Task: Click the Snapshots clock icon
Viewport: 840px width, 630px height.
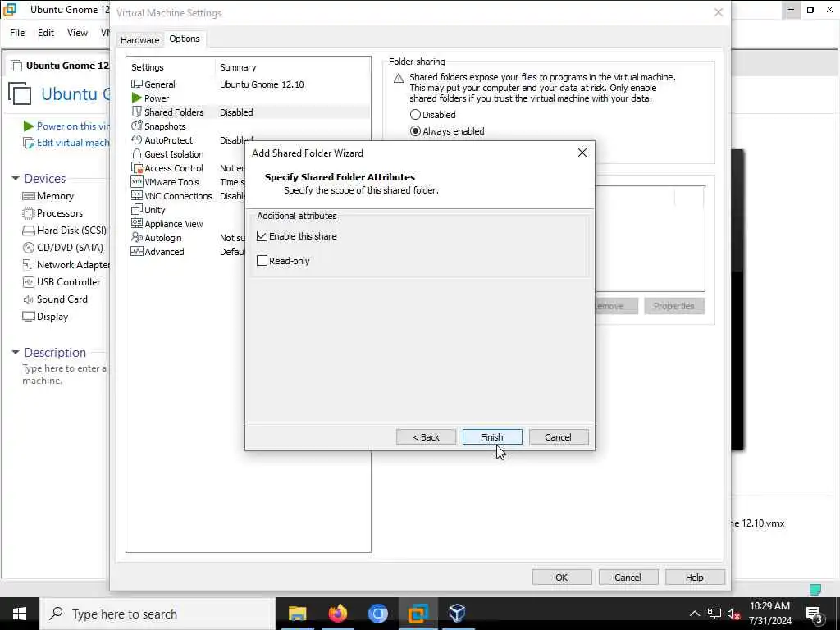Action: pyautogui.click(x=137, y=126)
